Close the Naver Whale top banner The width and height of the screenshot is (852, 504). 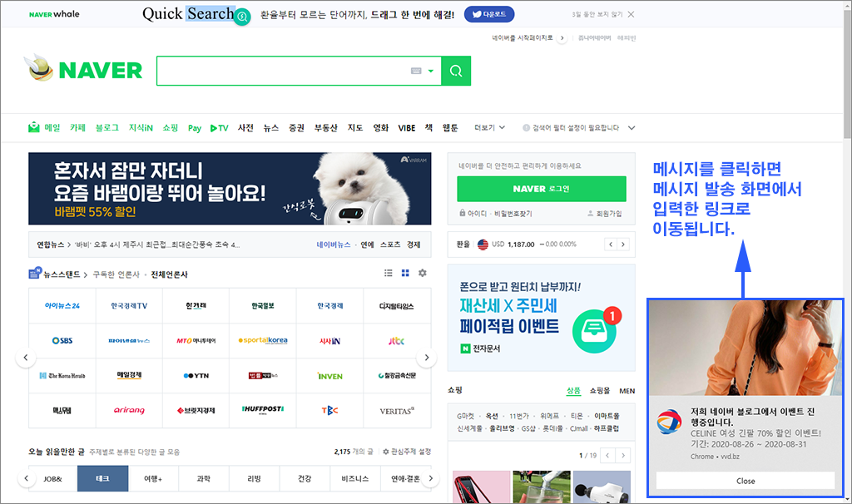(631, 14)
